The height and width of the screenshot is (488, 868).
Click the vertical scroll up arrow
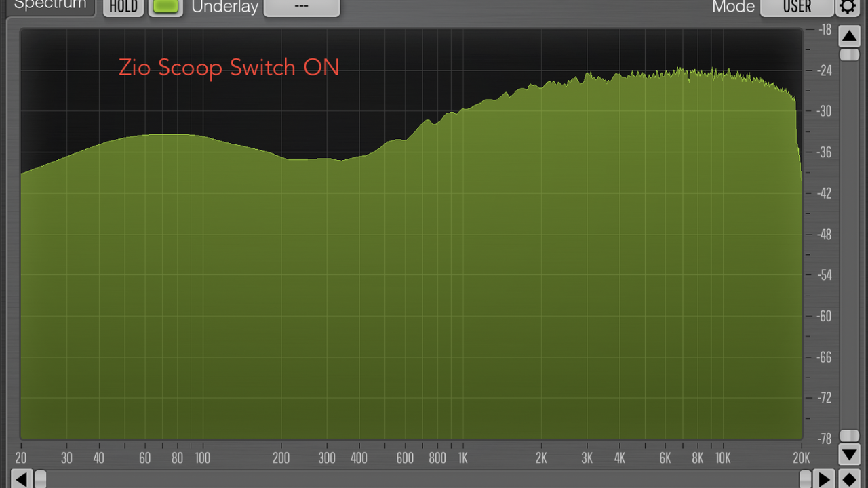tap(850, 35)
